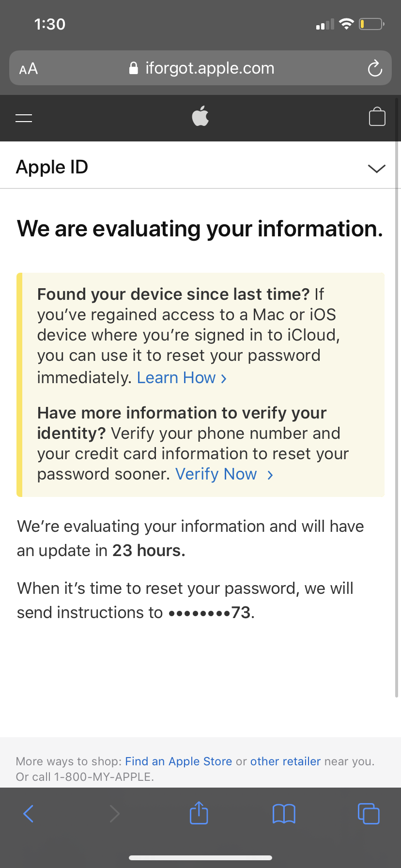This screenshot has height=868, width=401.
Task: Tap the battery status icon
Action: coord(371,24)
